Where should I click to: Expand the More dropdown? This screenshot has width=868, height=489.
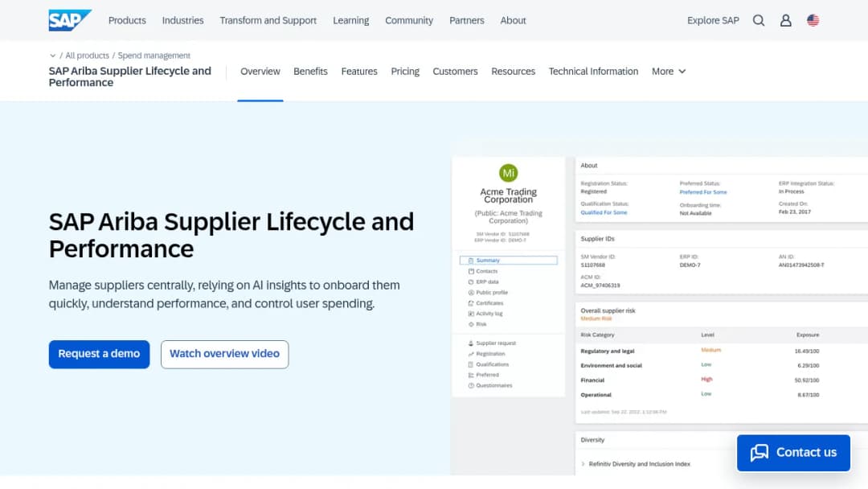point(669,72)
